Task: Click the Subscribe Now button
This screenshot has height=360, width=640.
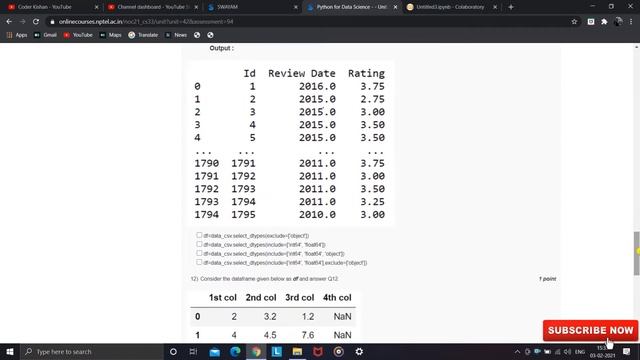Action: pyautogui.click(x=590, y=330)
